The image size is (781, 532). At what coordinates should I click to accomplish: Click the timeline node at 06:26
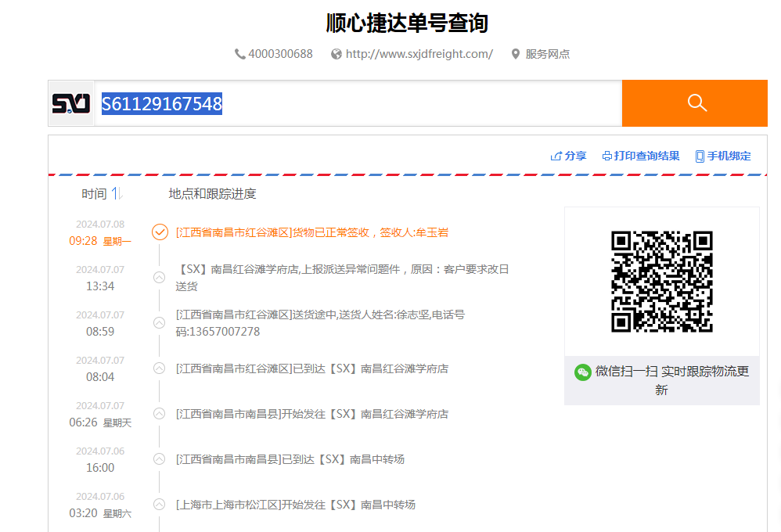pos(160,413)
